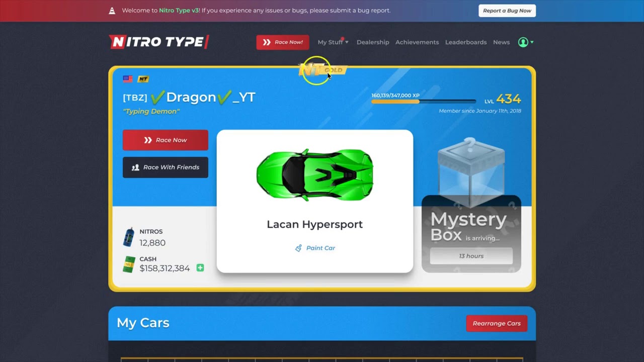Viewport: 644px width, 362px height.
Task: Click the US flag icon
Action: (x=128, y=79)
